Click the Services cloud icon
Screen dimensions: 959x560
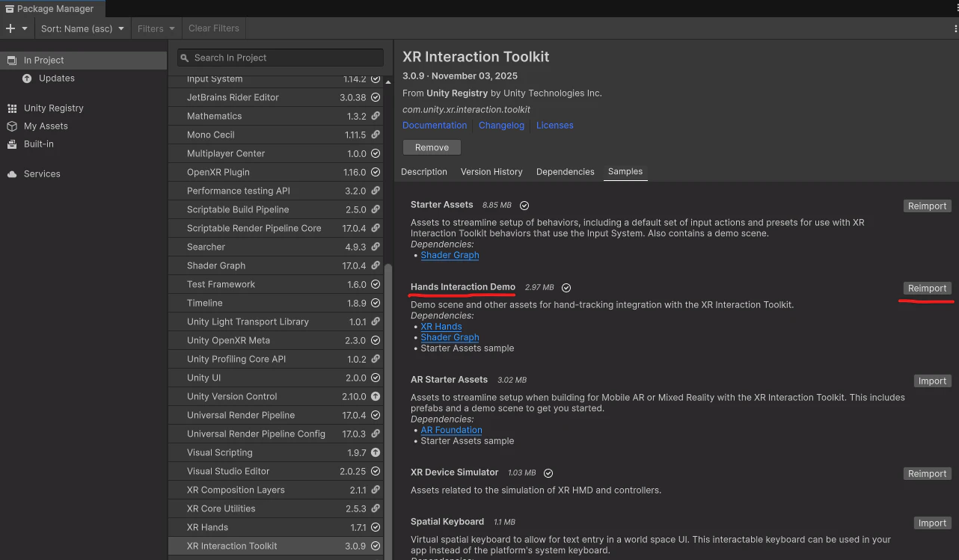pos(12,174)
